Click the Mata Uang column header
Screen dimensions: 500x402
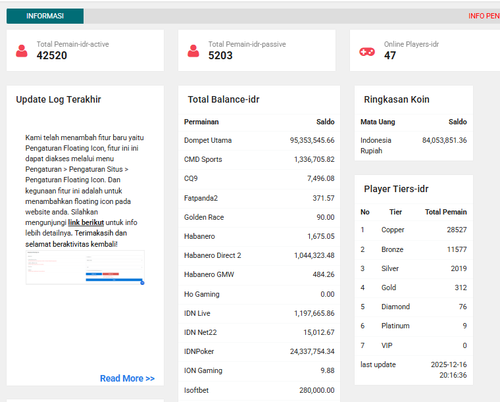pos(378,122)
